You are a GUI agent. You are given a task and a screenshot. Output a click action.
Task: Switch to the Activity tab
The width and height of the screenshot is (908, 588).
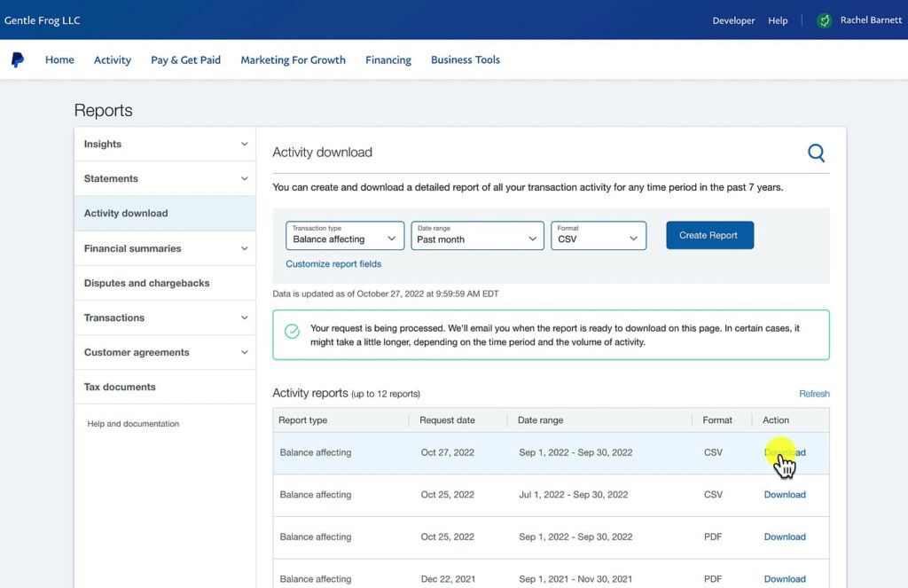[112, 59]
